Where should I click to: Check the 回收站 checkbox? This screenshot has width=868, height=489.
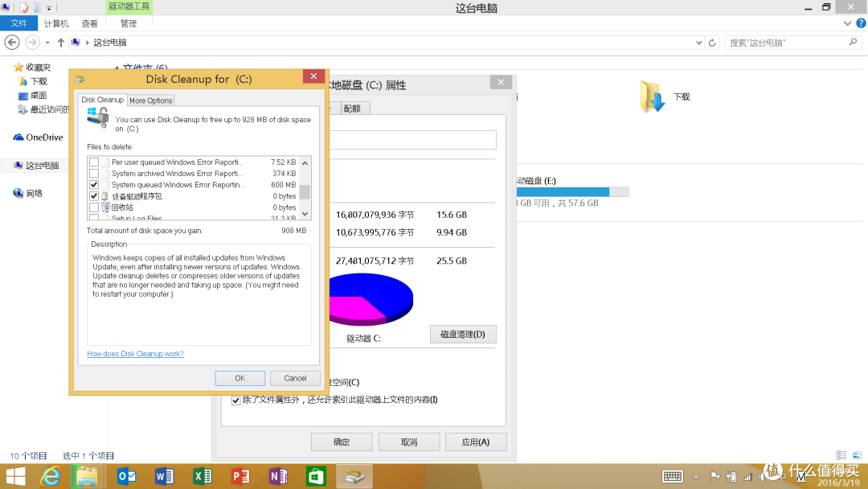[x=94, y=208]
